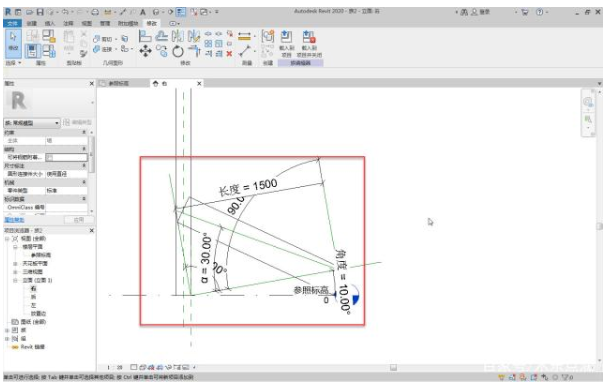
Task: Open the File tab
Action: tap(12, 23)
